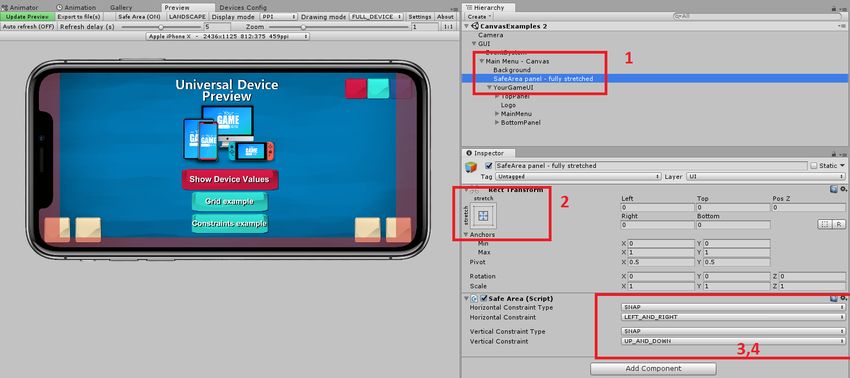850x378 pixels.
Task: Open the Apple iPhone X device dropdown
Action: [228, 36]
